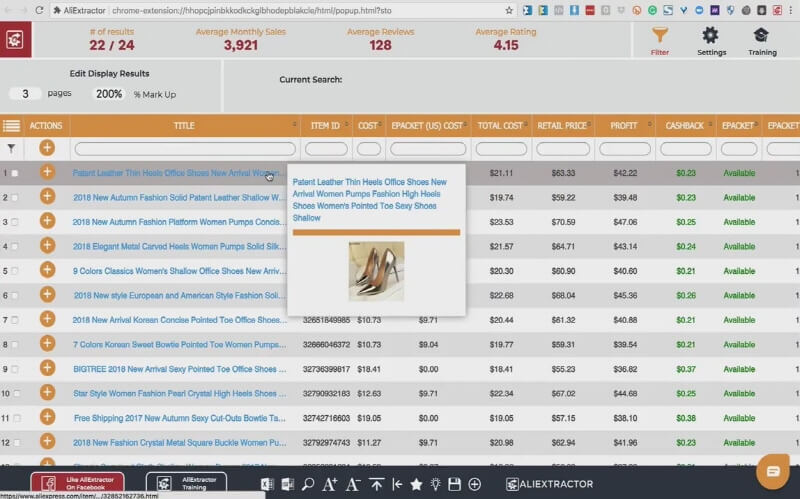The height and width of the screenshot is (499, 800).
Task: Click the magnifier search icon in the bottom toolbar
Action: tap(308, 484)
